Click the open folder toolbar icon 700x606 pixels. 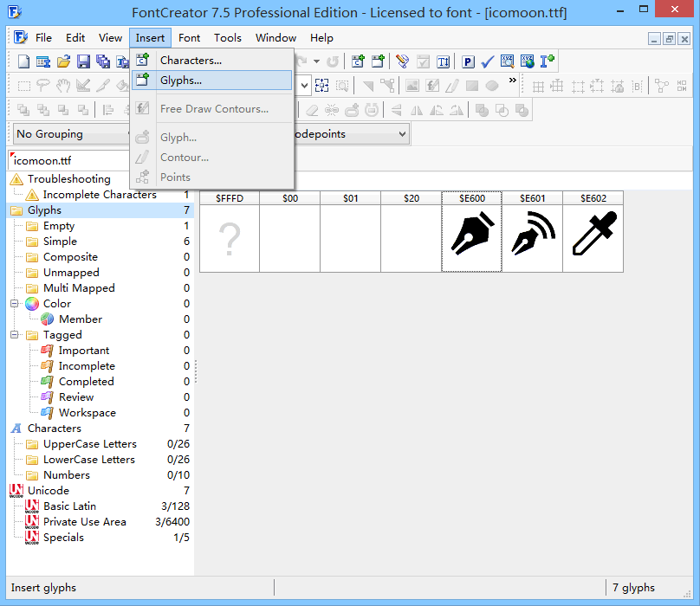click(x=63, y=61)
